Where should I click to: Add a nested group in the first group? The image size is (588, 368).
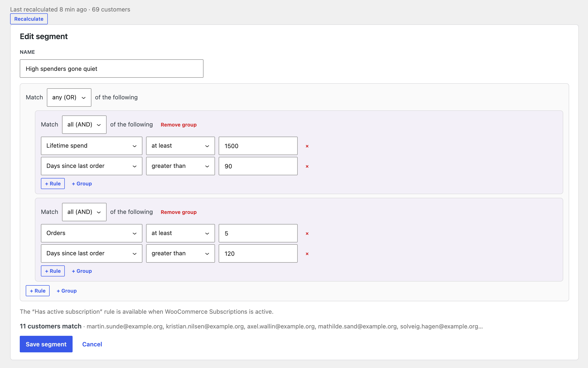point(82,184)
